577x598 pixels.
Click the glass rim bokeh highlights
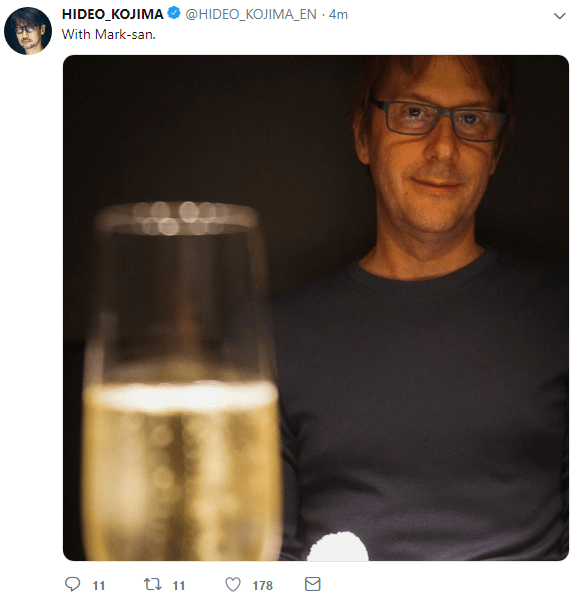179,218
